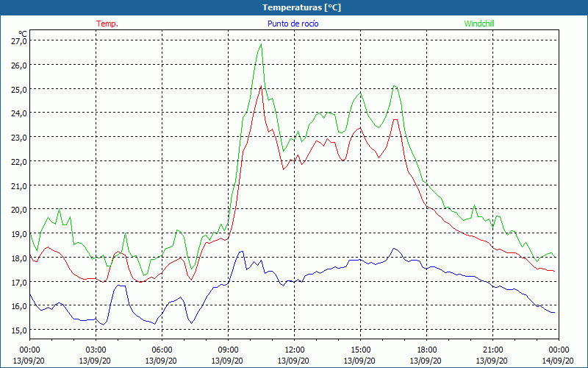
Task: Click the 26,0 y-axis value
Action: [x=19, y=65]
